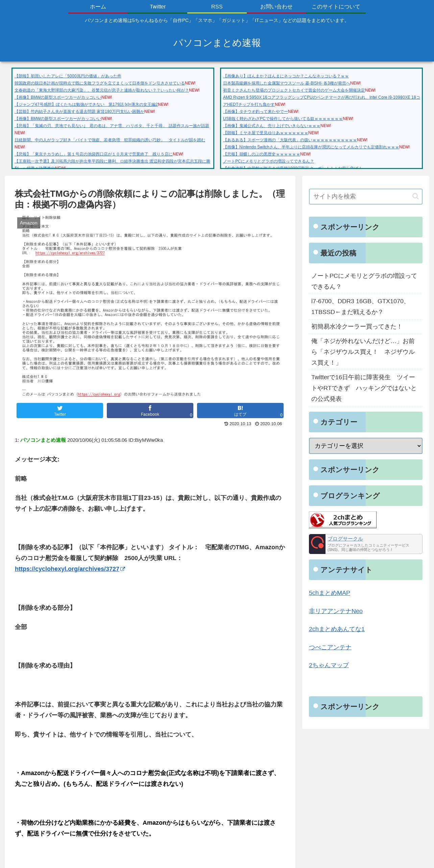Open the ホーム menu item

pyautogui.click(x=98, y=7)
